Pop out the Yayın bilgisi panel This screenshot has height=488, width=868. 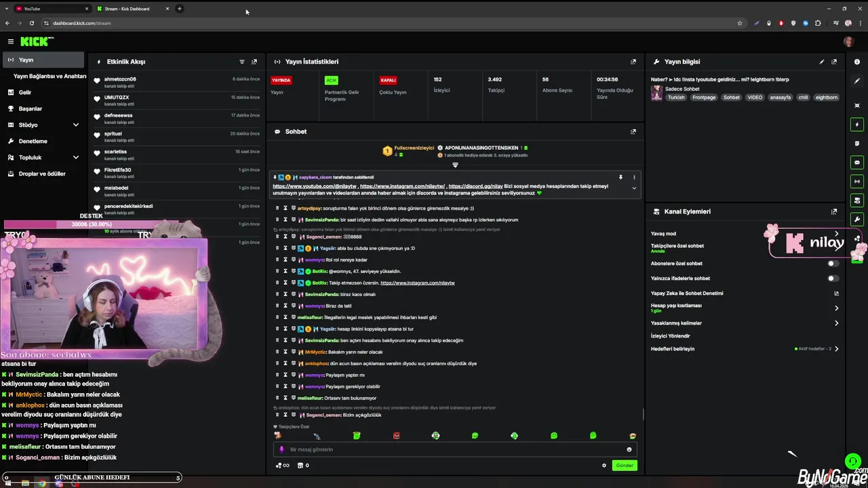834,62
